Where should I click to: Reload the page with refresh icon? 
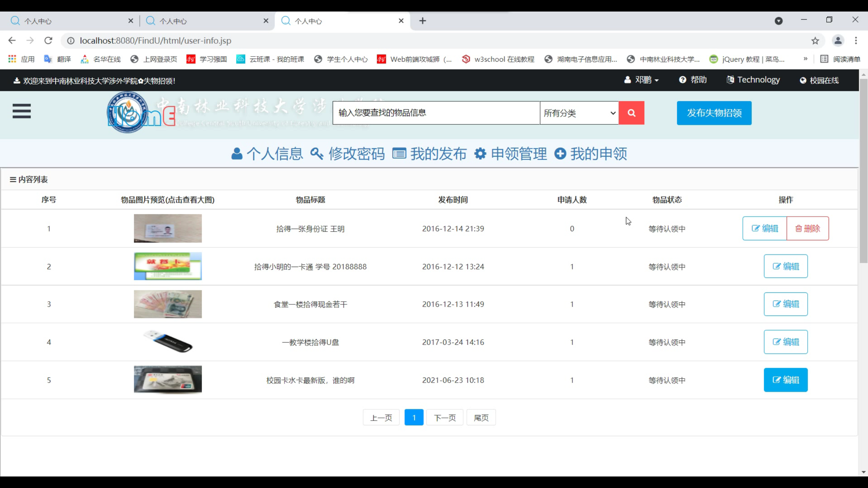(48, 41)
